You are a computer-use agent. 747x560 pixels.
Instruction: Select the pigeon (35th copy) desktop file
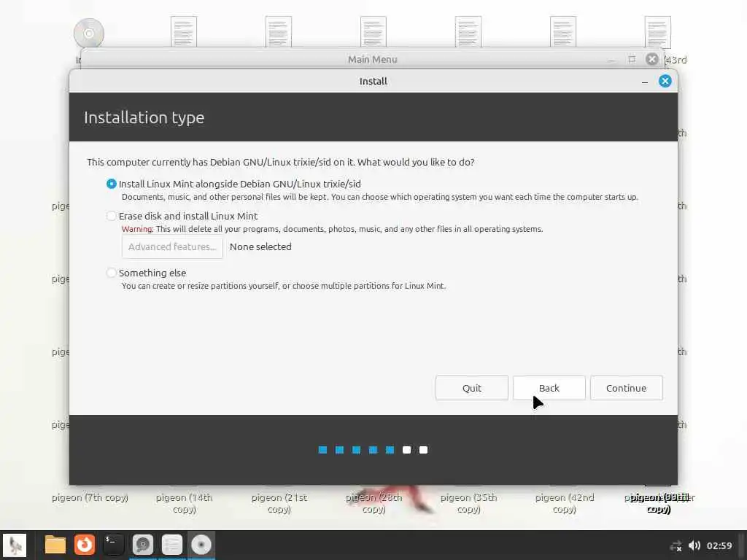point(469,503)
